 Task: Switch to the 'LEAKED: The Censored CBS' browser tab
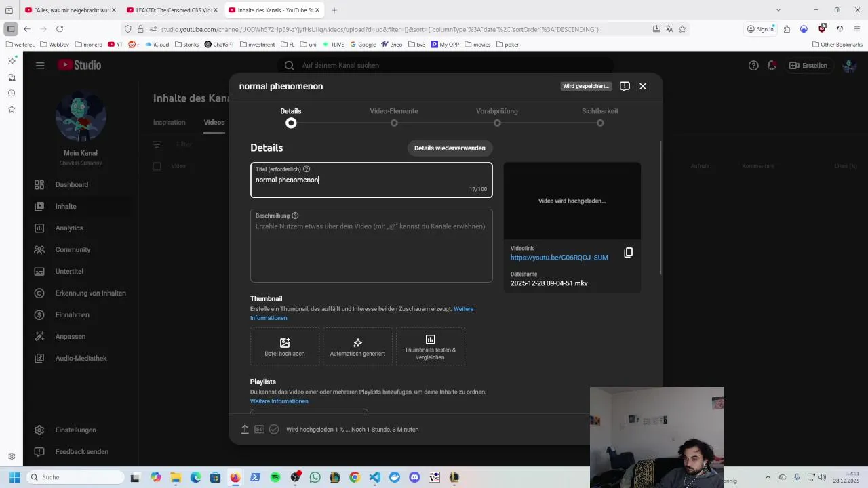pyautogui.click(x=173, y=10)
